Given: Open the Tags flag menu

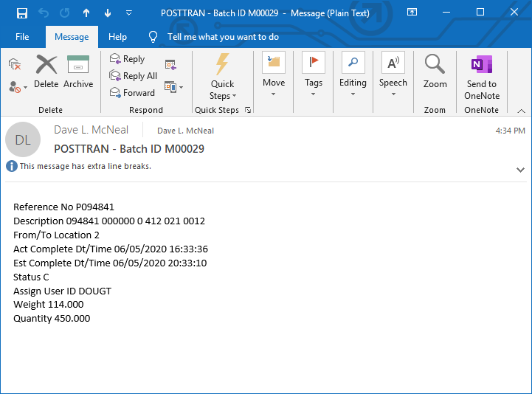Looking at the screenshot, I should pyautogui.click(x=313, y=75).
